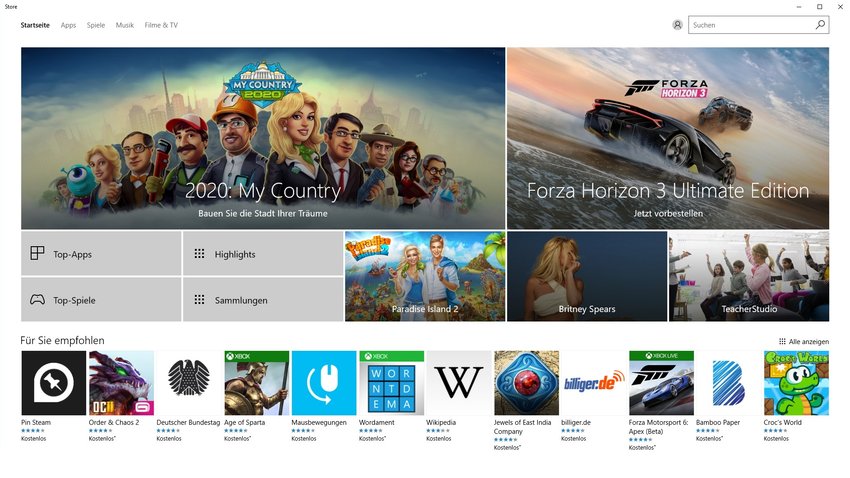The image size is (850, 478).
Task: Open the Apps tab
Action: pos(68,25)
